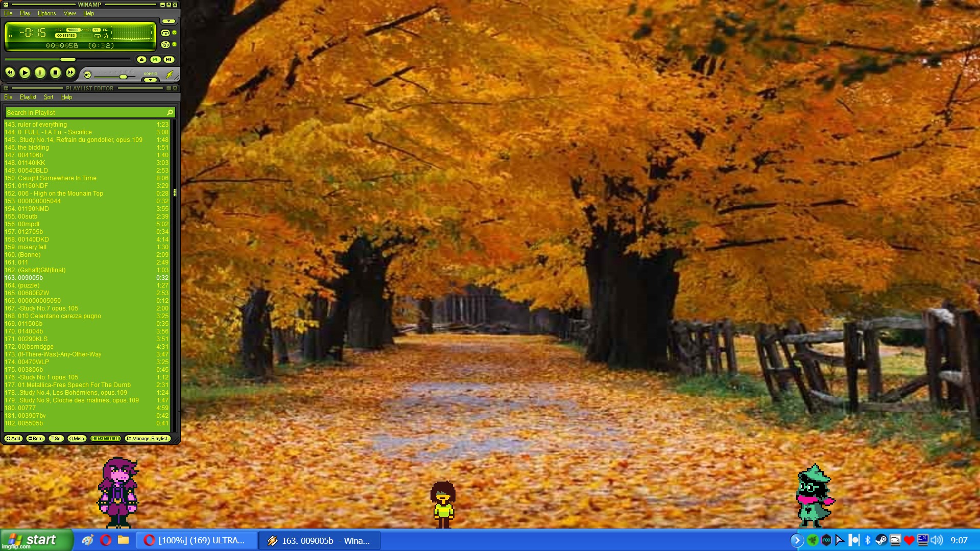Screen dimensions: 980x551
Task: Click the volume slider handle
Action: point(123,77)
